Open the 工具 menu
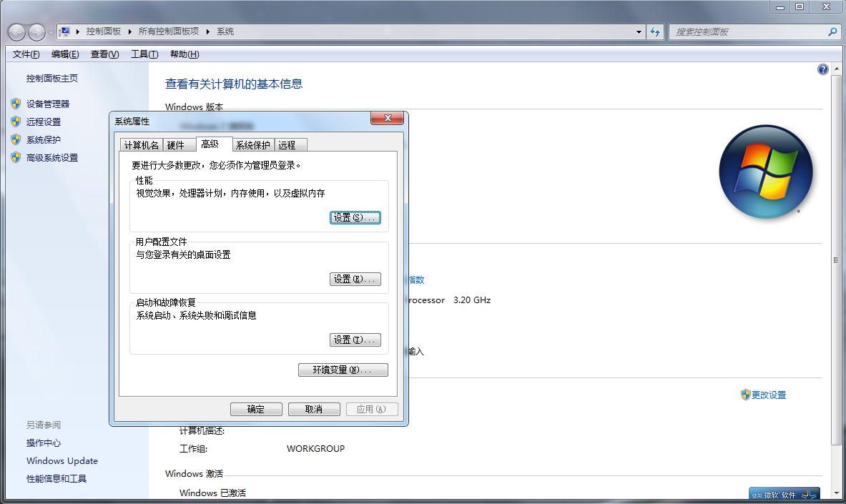Viewport: 846px width, 504px height. [x=144, y=54]
